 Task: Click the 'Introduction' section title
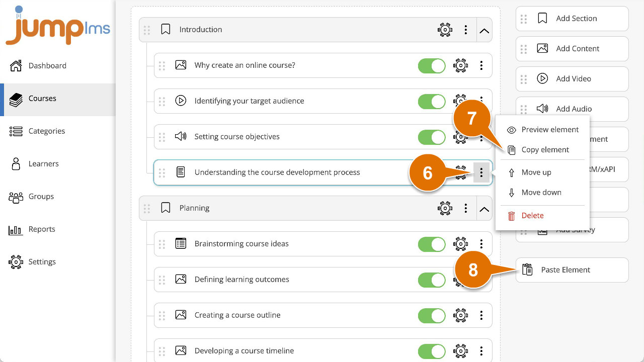pyautogui.click(x=201, y=30)
